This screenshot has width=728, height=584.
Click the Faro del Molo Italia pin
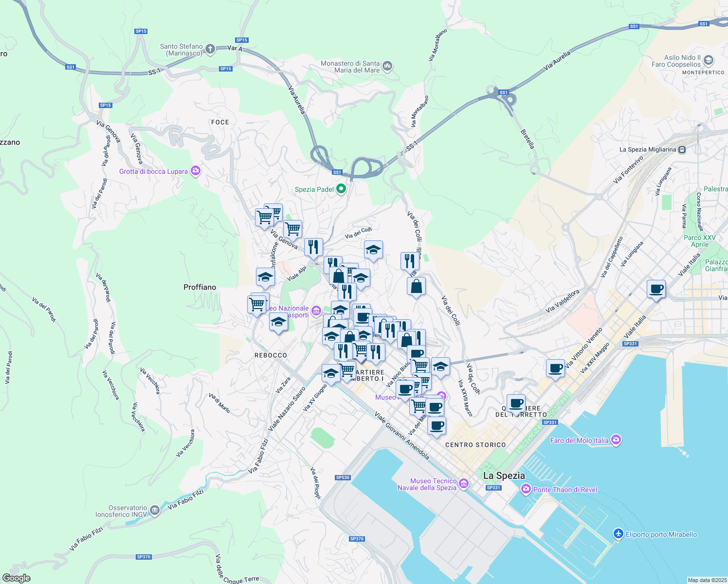pyautogui.click(x=616, y=440)
